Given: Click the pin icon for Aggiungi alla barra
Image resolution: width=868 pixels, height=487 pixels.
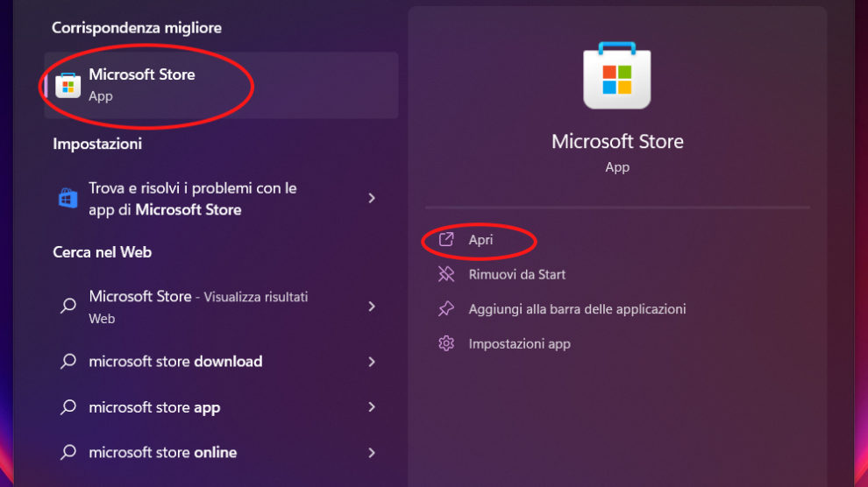Looking at the screenshot, I should [x=446, y=309].
